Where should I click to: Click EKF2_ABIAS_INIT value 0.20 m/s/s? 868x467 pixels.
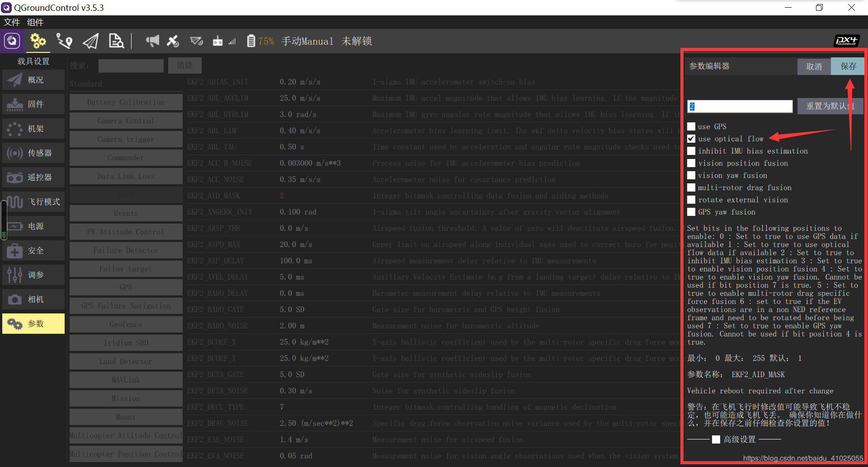point(300,82)
